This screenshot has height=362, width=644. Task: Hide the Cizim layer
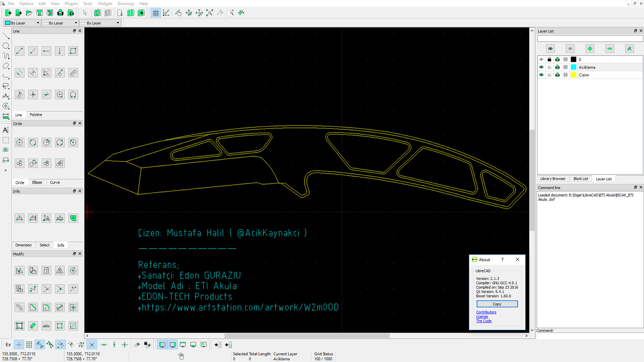[541, 75]
